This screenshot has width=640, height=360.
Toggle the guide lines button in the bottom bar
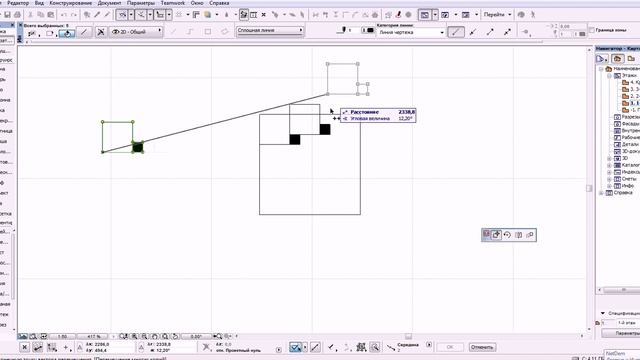(x=295, y=347)
